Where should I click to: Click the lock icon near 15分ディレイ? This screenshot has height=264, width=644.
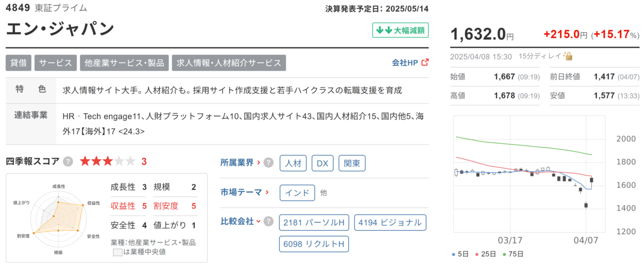click(568, 56)
